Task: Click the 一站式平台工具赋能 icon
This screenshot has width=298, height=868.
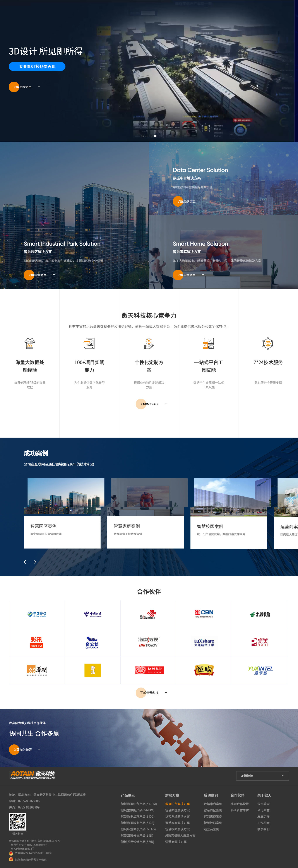Action: (209, 343)
